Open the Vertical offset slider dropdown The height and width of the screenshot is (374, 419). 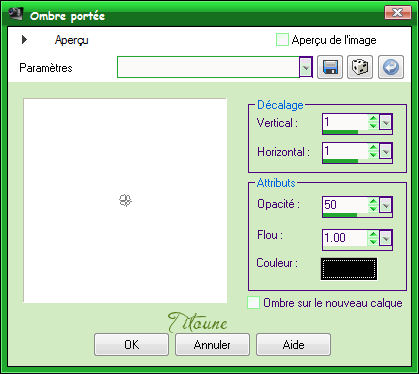(x=386, y=123)
